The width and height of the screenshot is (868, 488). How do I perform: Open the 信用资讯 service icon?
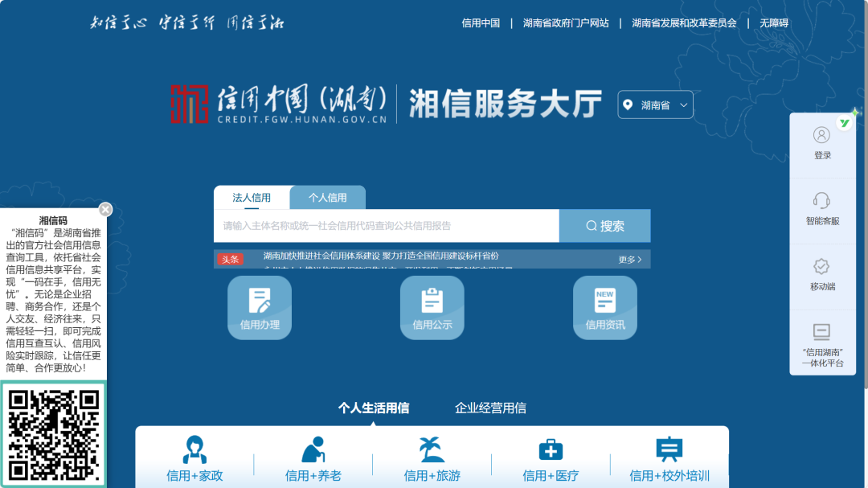(x=604, y=307)
